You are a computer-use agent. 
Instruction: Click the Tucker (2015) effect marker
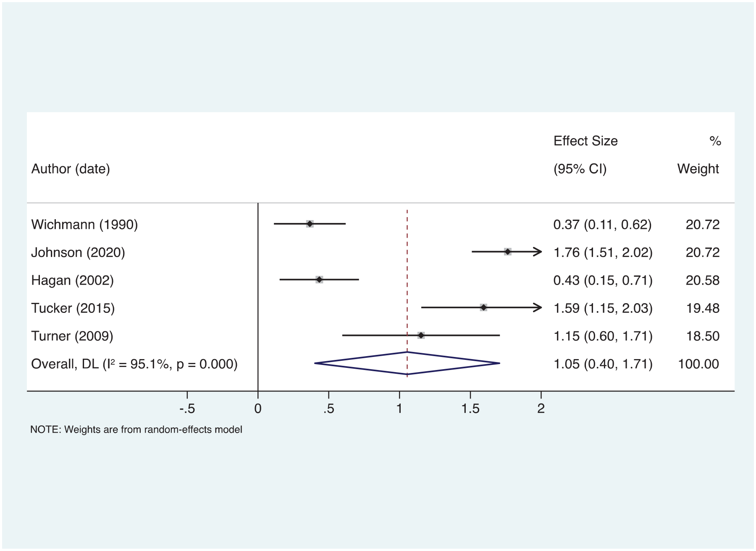[483, 307]
